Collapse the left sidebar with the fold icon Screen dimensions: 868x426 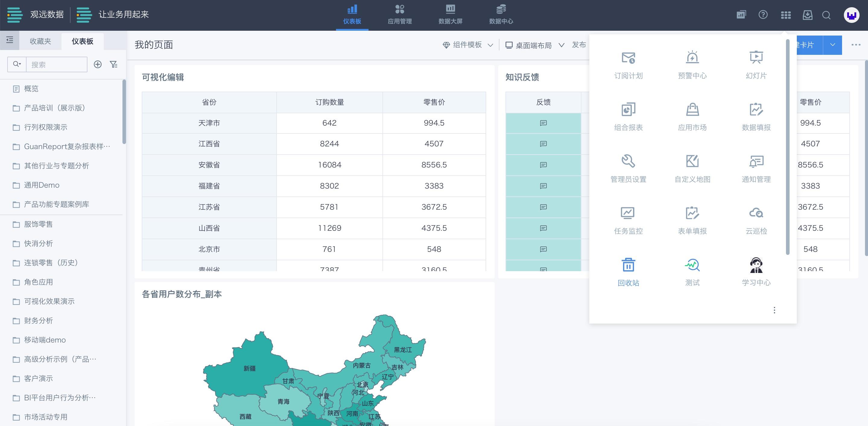[x=10, y=40]
